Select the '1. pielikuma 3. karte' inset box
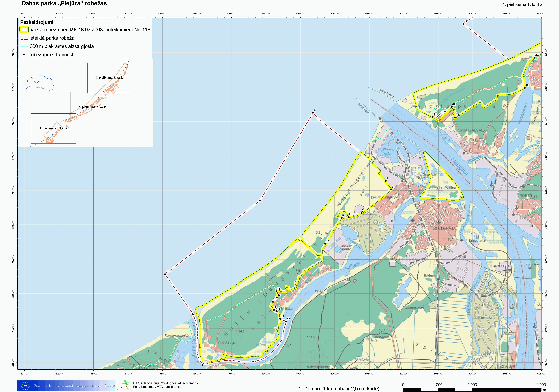 110,78
